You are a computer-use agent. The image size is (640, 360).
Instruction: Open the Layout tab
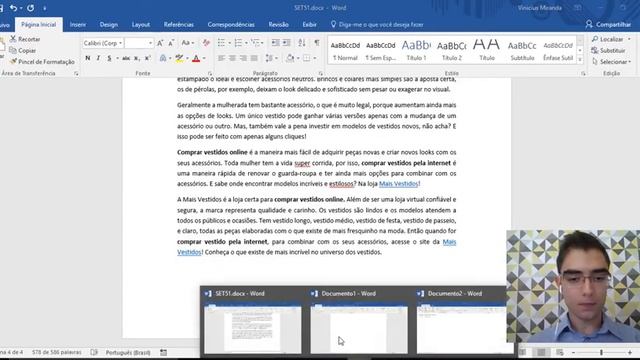141,24
